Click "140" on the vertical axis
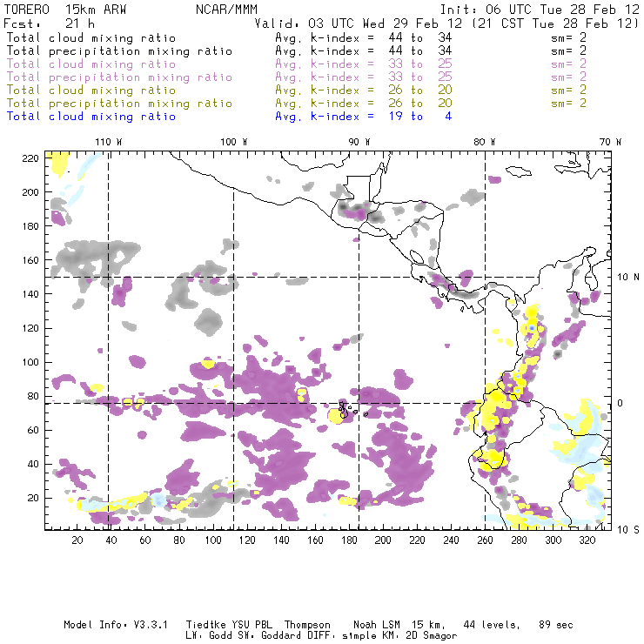This screenshot has height=644, width=644. coord(30,294)
